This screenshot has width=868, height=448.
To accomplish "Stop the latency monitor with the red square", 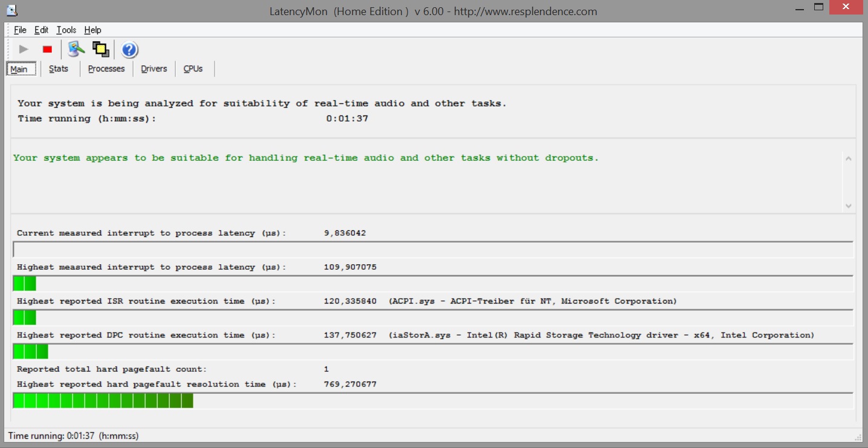I will tap(47, 50).
